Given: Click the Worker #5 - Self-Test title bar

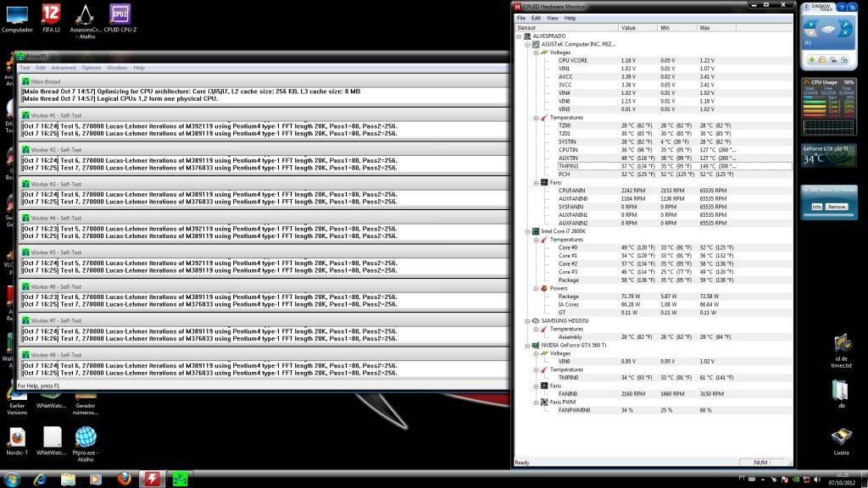Looking at the screenshot, I should 264,252.
